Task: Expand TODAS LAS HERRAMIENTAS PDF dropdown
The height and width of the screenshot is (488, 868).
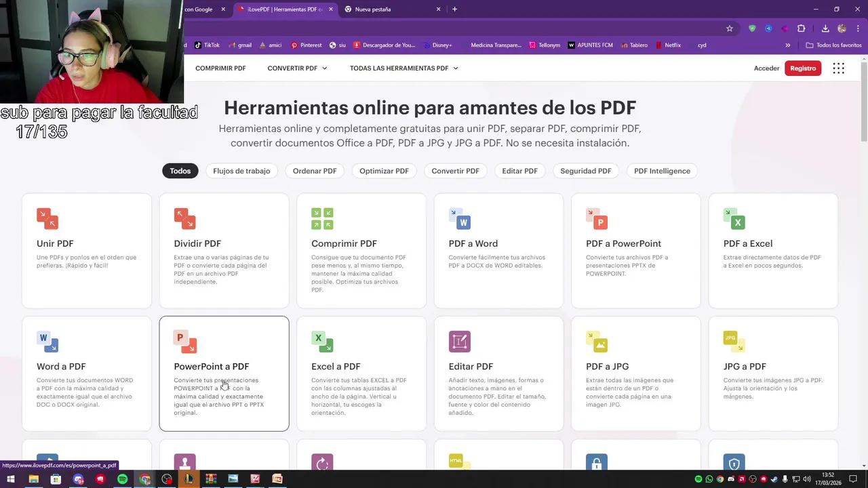Action: point(404,68)
